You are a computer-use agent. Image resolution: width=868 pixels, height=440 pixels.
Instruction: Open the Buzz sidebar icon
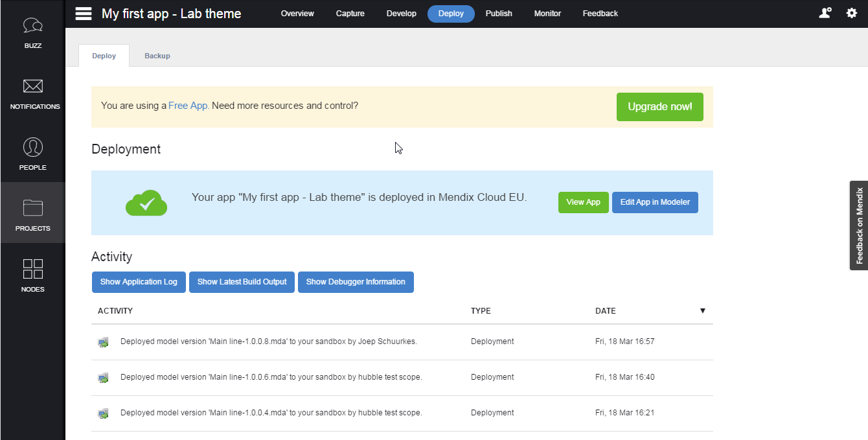click(33, 26)
